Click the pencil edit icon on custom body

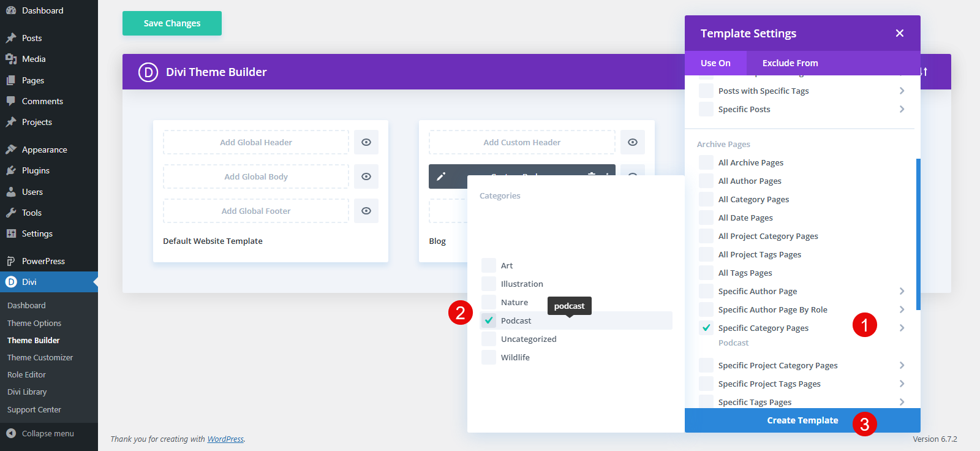coord(441,176)
